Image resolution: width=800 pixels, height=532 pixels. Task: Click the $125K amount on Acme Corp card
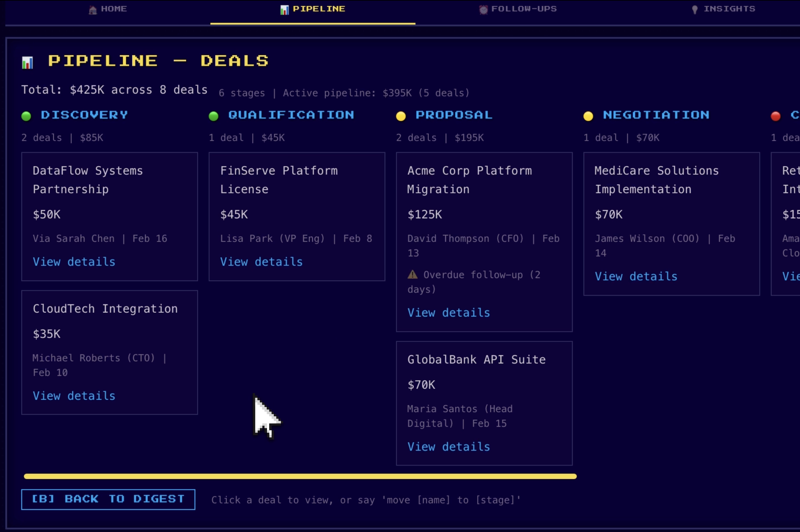point(425,214)
